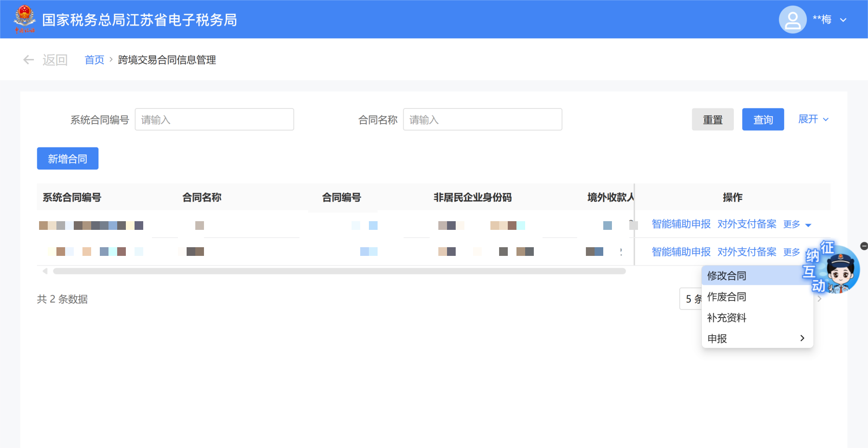Go to the next page using the pagination arrow
The image size is (868, 448).
click(x=819, y=299)
